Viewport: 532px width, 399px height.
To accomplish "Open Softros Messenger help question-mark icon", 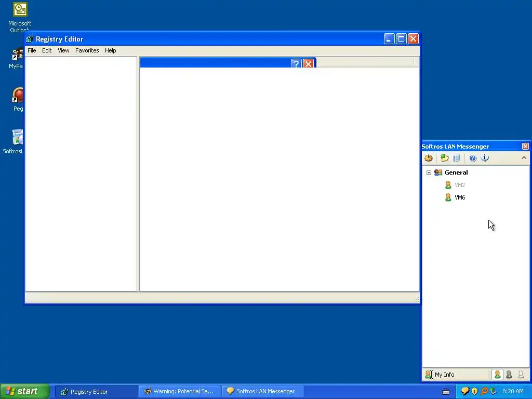I will [x=473, y=158].
